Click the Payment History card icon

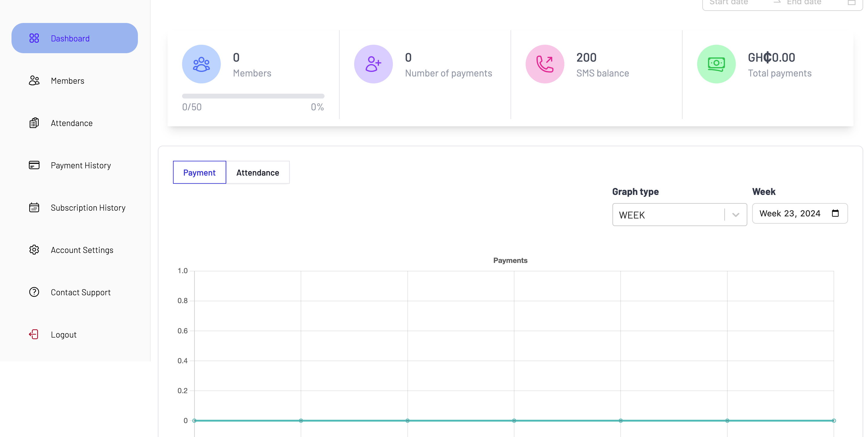click(x=34, y=165)
